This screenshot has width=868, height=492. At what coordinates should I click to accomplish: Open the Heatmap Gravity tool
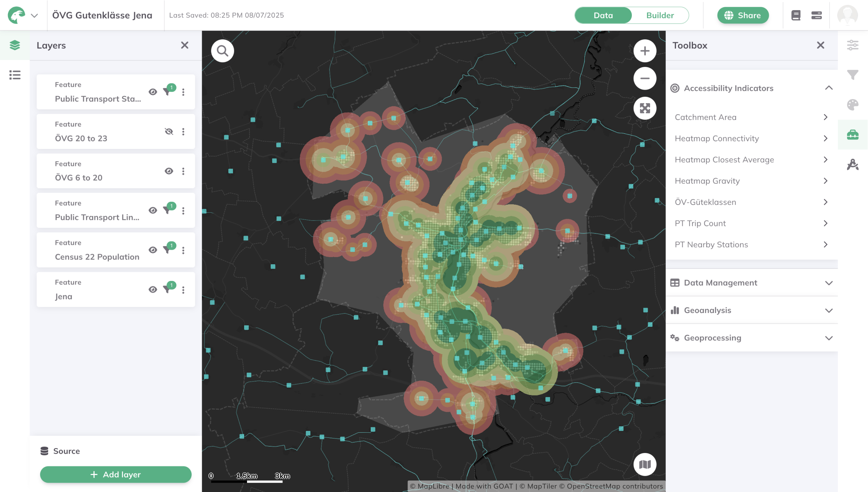[x=752, y=181]
